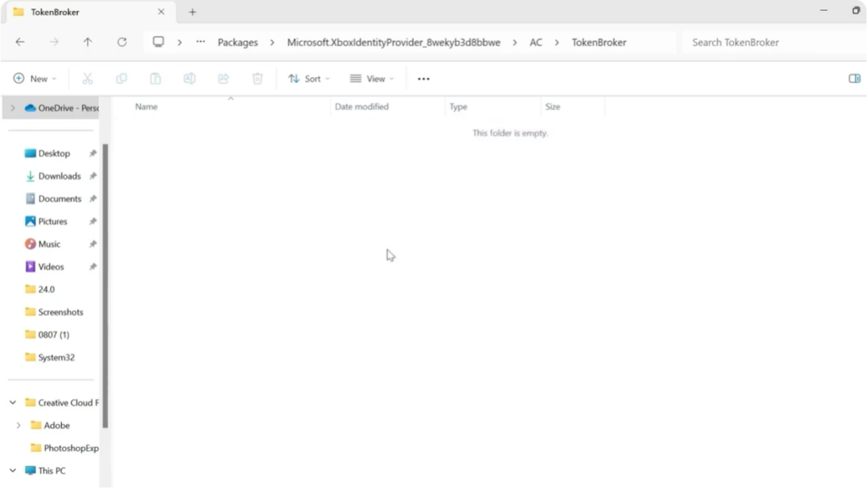Open the Music folder in the sidebar
Screen dimensions: 868x497
click(x=51, y=243)
